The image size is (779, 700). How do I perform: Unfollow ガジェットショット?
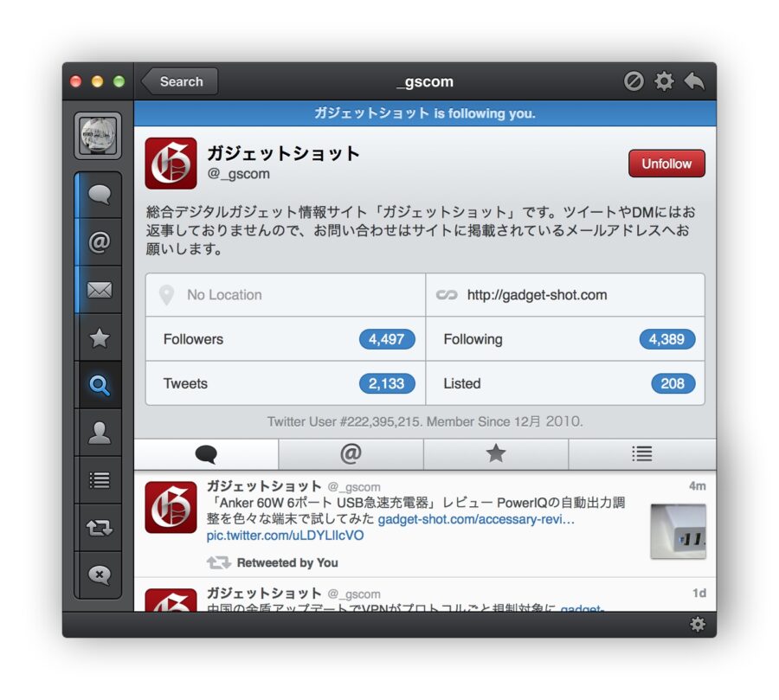[666, 164]
